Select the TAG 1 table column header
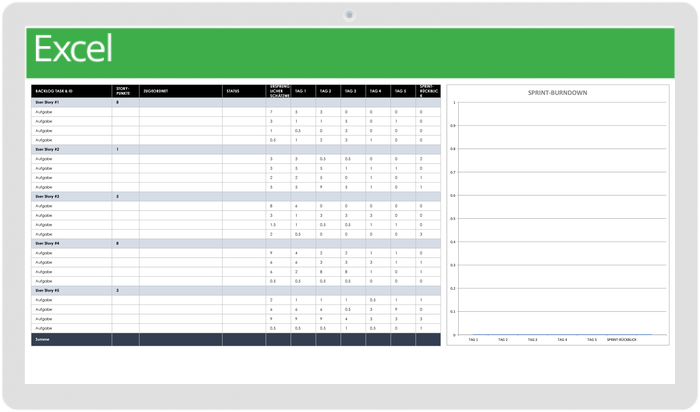Image resolution: width=700 pixels, height=412 pixels. point(303,91)
